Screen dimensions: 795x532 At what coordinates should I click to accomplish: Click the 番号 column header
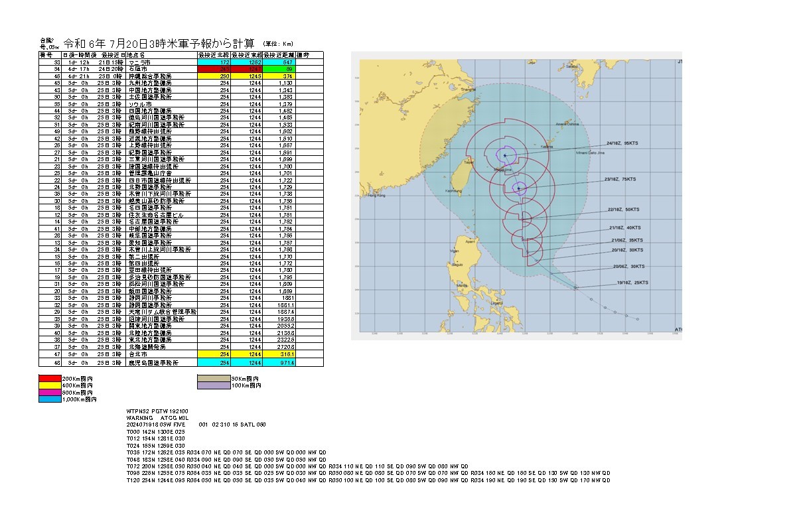[48, 55]
